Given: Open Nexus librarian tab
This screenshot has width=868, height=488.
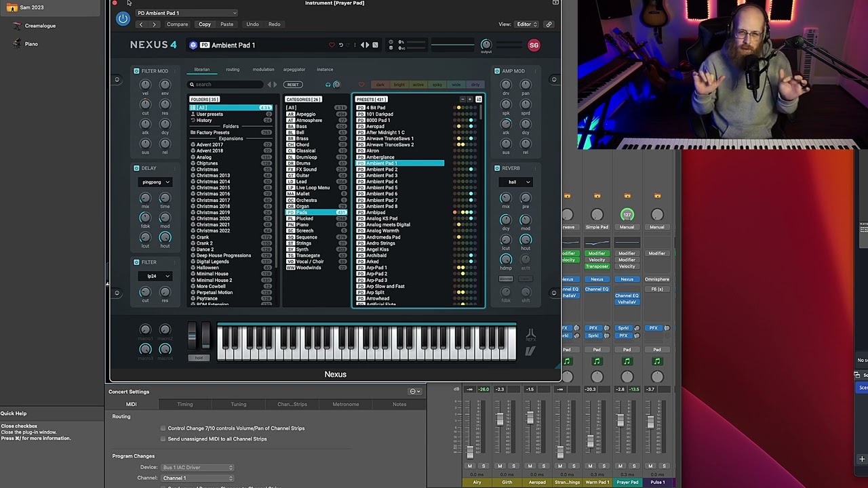Looking at the screenshot, I should [x=202, y=70].
